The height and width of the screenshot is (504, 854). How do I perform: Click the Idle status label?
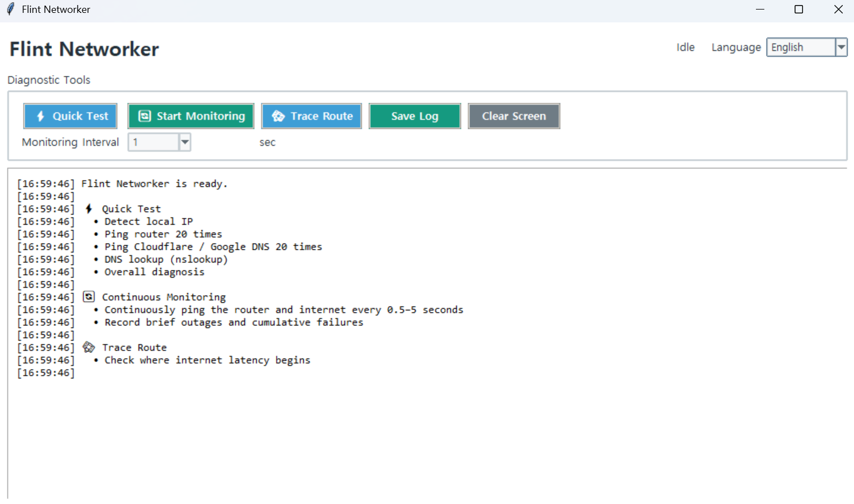click(x=685, y=48)
